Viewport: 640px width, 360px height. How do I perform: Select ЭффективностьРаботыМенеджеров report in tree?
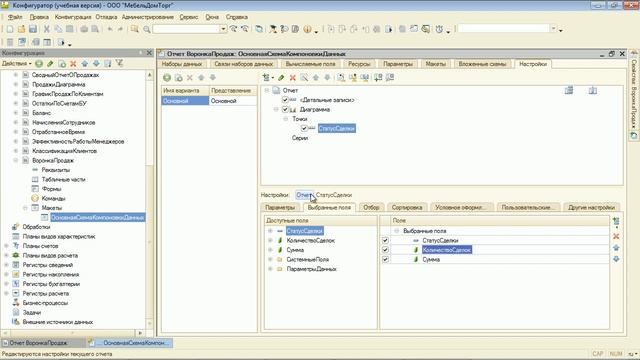[78, 142]
